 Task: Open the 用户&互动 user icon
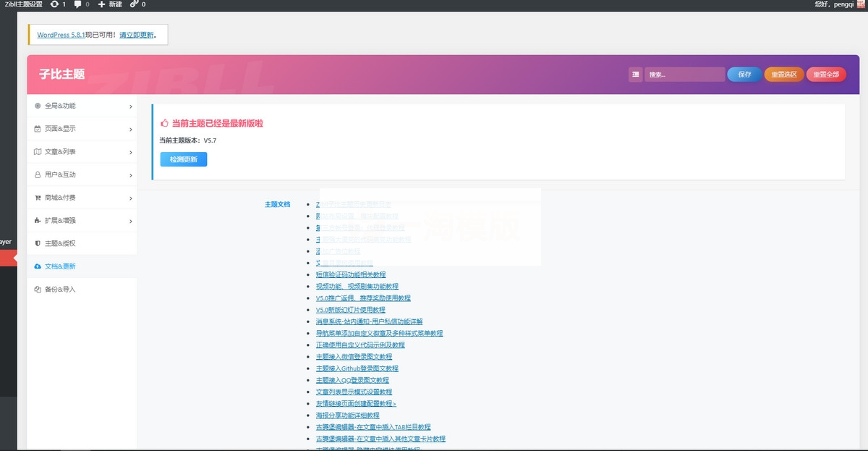point(37,174)
